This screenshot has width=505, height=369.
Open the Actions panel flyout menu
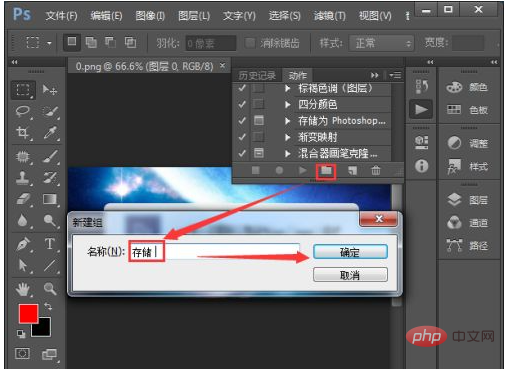(x=395, y=76)
